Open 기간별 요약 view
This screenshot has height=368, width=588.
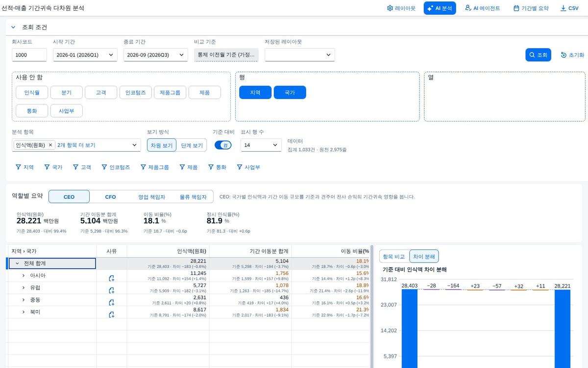pyautogui.click(x=531, y=8)
